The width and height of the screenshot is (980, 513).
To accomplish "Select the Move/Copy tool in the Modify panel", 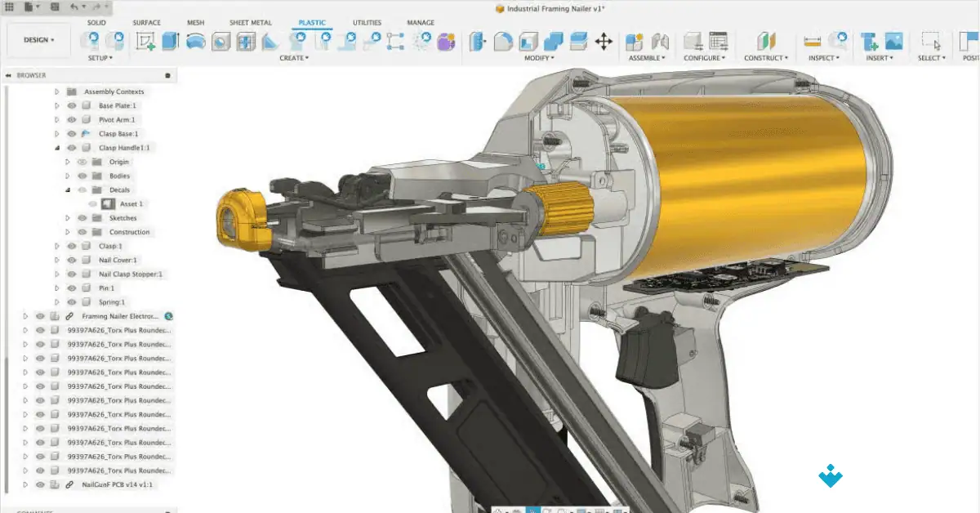I will tap(604, 39).
